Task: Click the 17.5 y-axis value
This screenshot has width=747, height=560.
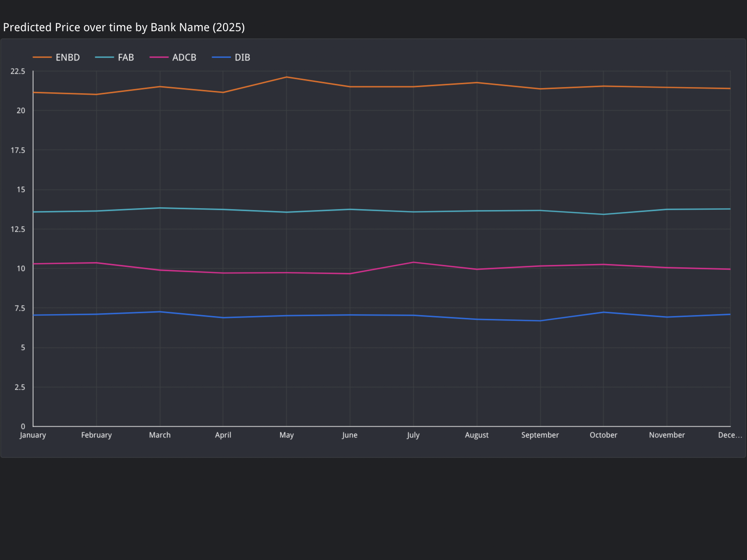Action: (18, 150)
